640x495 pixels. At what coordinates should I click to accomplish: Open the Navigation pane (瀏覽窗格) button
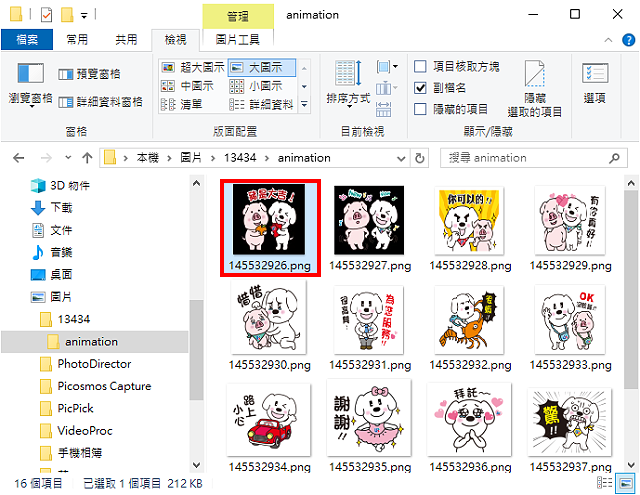tap(30, 84)
